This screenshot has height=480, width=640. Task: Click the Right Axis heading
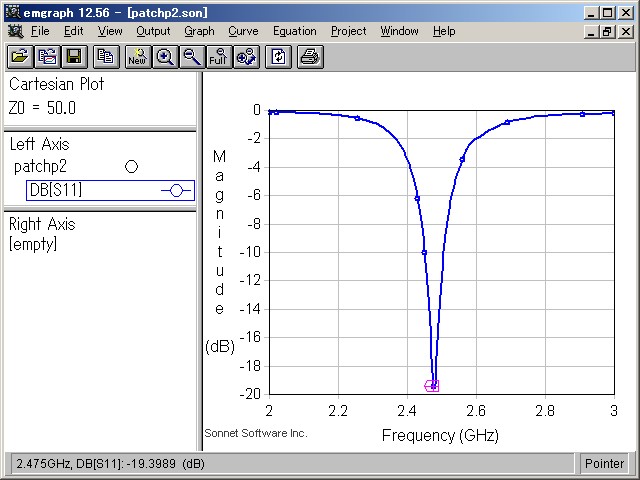point(42,224)
